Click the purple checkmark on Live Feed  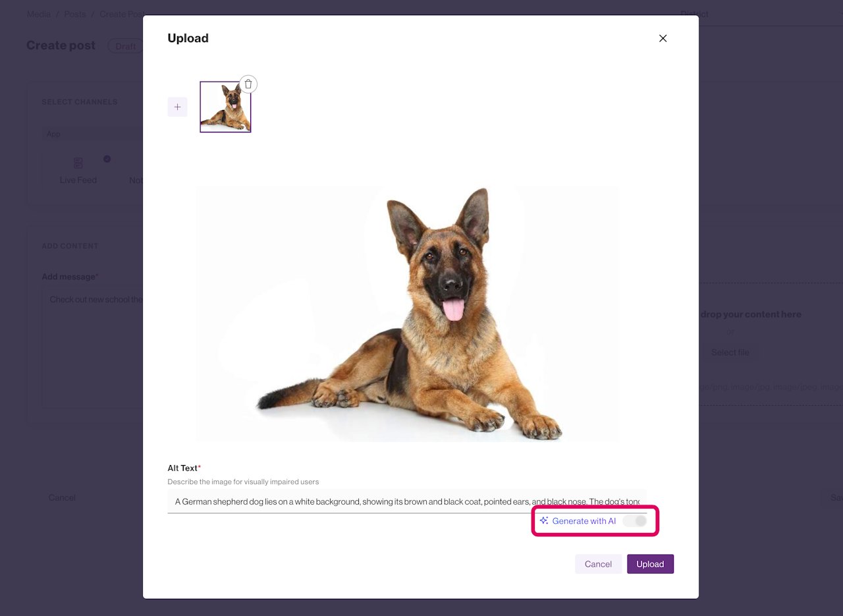point(107,159)
